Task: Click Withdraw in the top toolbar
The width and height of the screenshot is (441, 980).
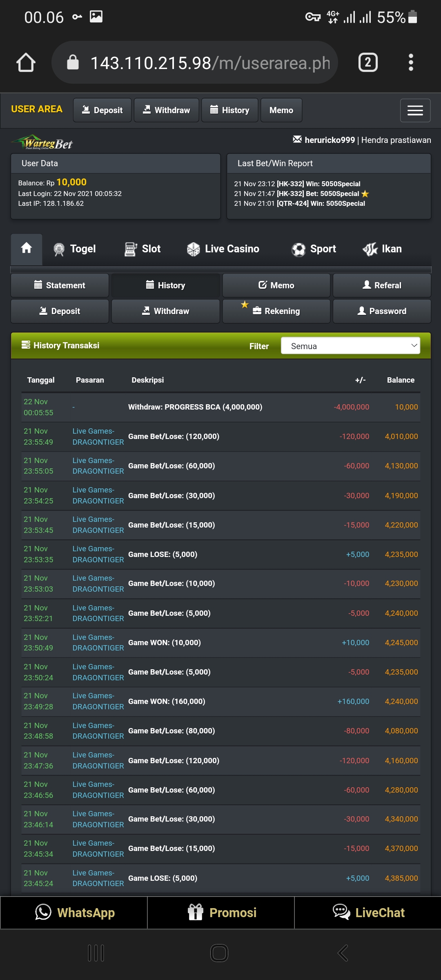Action: tap(166, 110)
